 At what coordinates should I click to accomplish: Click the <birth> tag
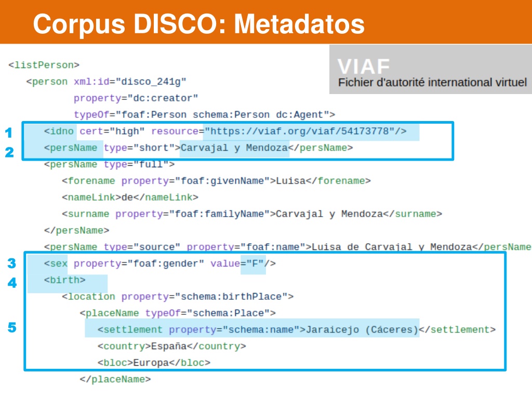click(65, 280)
